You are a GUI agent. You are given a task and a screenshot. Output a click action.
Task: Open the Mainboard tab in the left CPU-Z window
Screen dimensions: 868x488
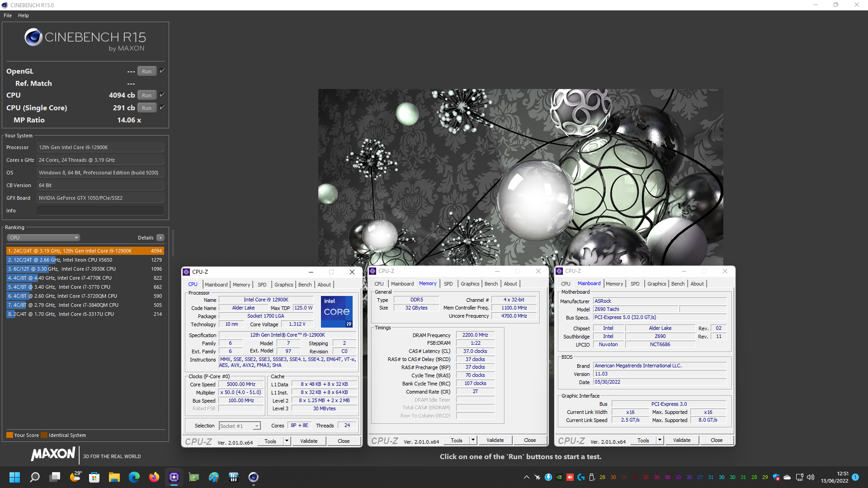(x=216, y=285)
